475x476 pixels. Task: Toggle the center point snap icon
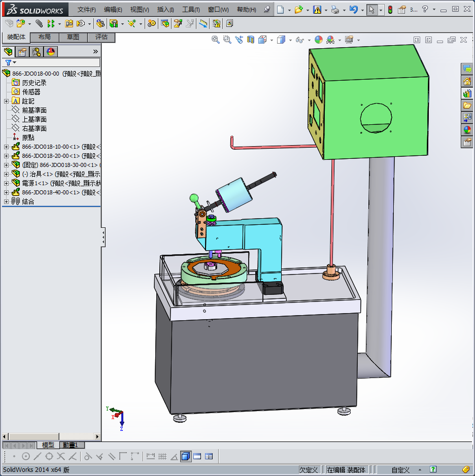coord(26,456)
